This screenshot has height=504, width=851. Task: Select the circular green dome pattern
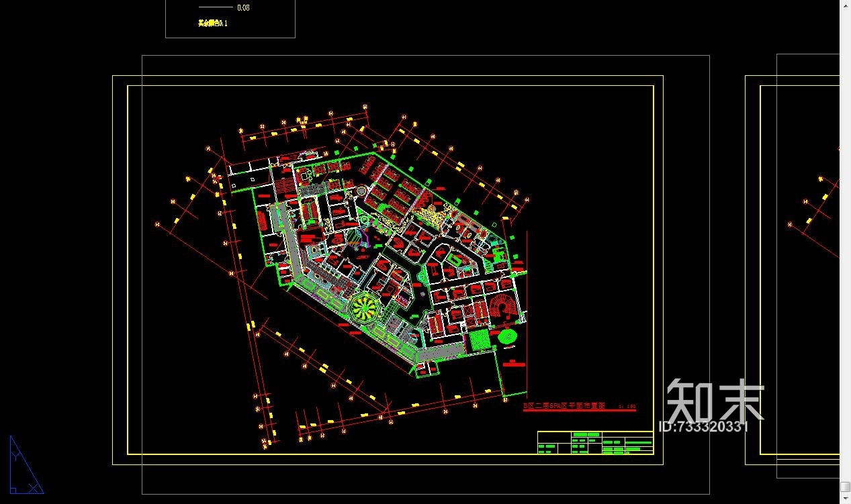[365, 309]
